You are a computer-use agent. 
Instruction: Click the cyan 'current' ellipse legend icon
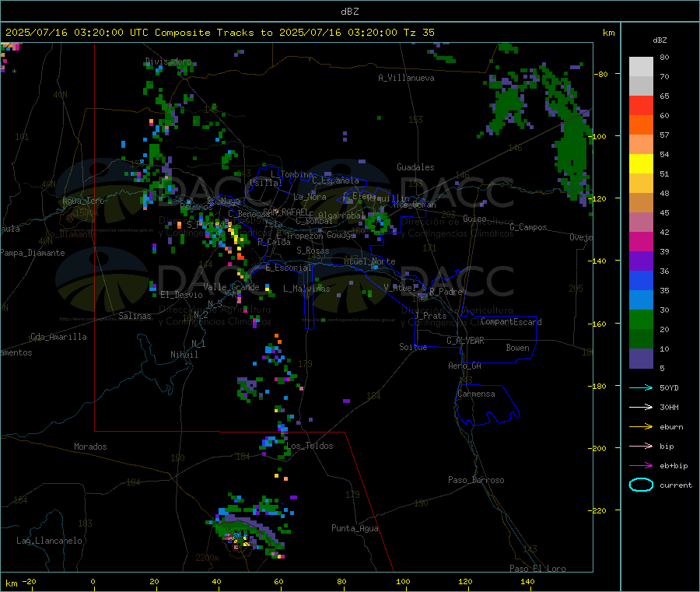[641, 485]
